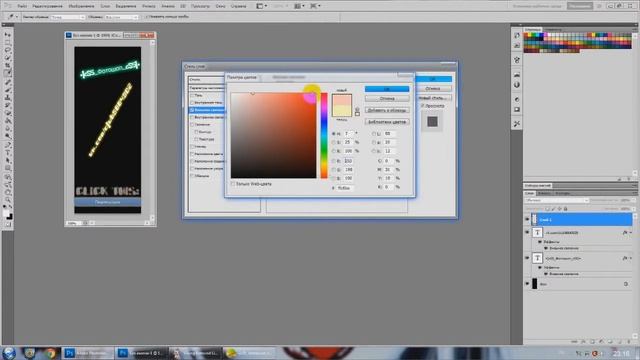Open the View Extras dropdown in application bar
This screenshot has width=640, height=360.
(261, 6)
